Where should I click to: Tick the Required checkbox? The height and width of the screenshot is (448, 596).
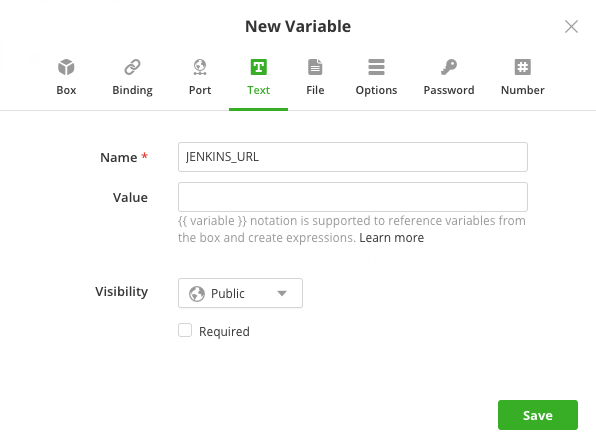(x=185, y=330)
